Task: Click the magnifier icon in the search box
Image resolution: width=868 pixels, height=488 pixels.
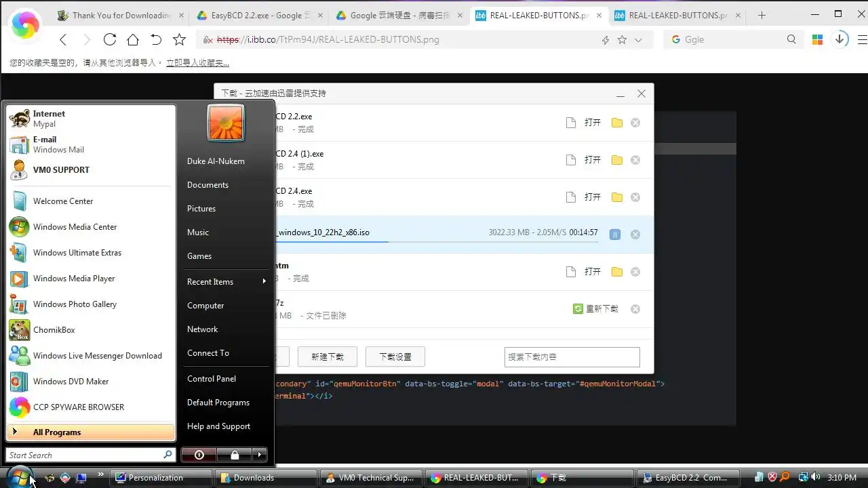Action: point(791,40)
